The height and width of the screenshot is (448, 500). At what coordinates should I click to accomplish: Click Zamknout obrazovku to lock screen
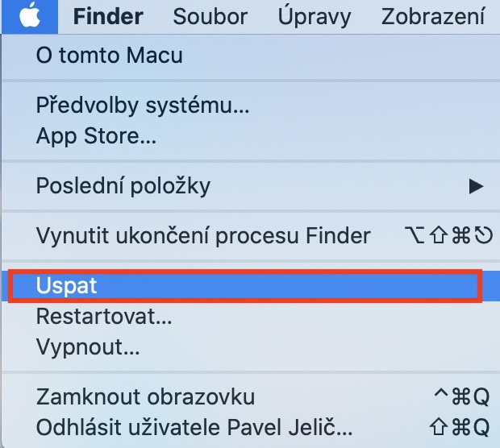pos(145,396)
